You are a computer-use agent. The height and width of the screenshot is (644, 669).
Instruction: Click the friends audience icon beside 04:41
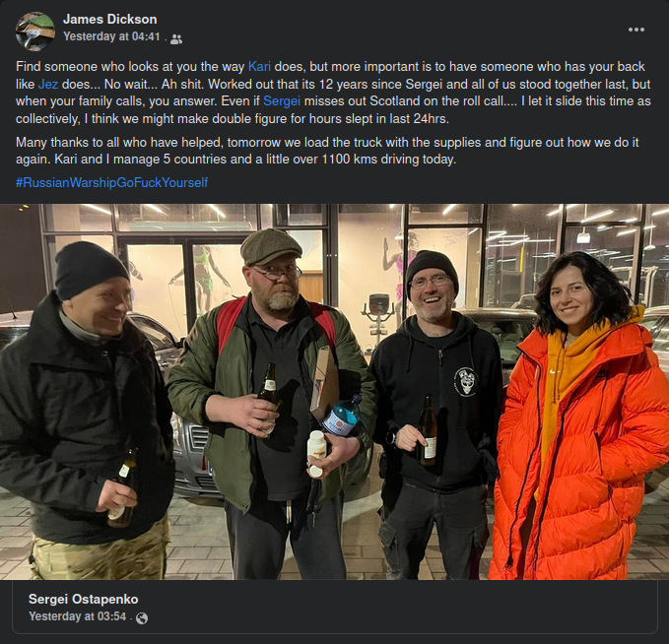pos(176,39)
